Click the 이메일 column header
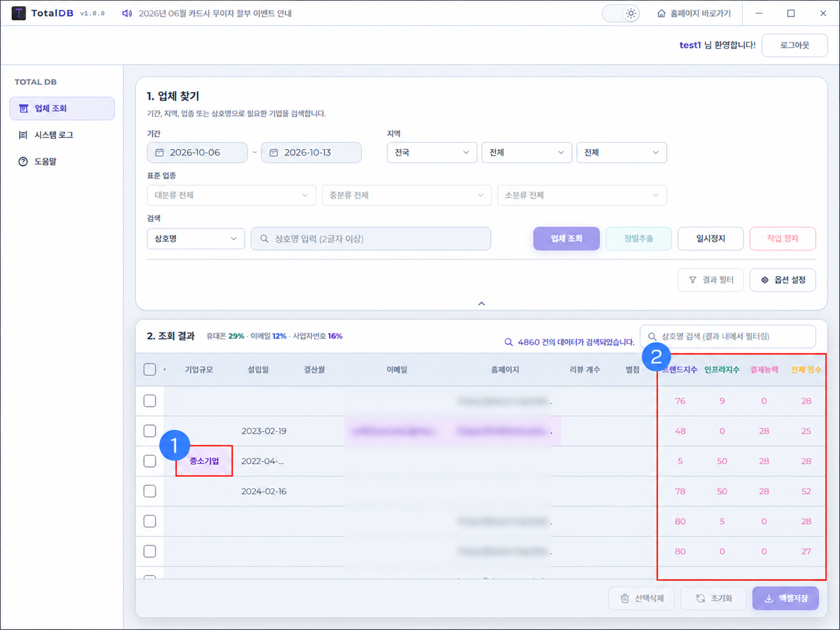The image size is (840, 630). point(397,370)
